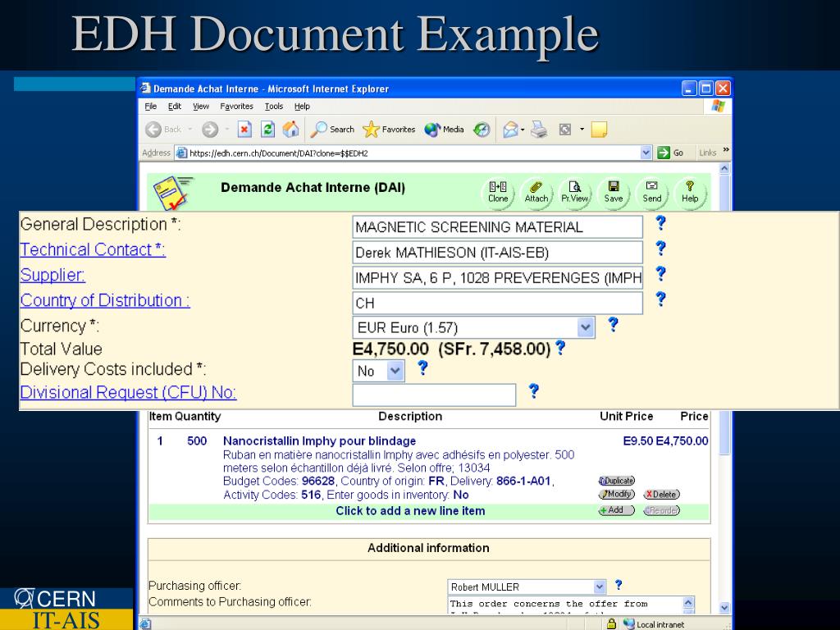This screenshot has height=630, width=840.
Task: Click the browser Forward arrow
Action: pos(210,129)
